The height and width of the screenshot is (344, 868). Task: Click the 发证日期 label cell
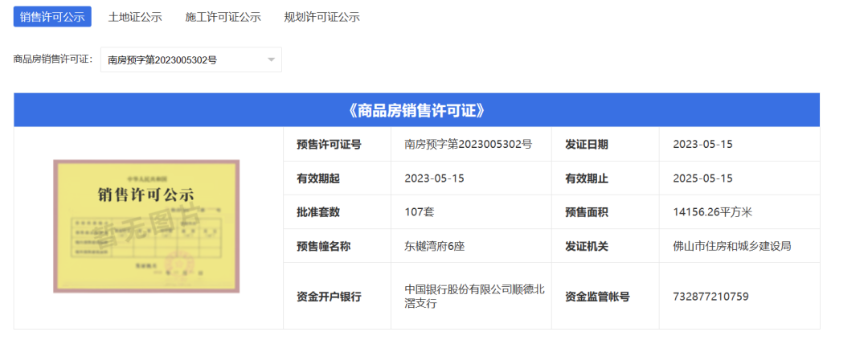[x=605, y=145]
